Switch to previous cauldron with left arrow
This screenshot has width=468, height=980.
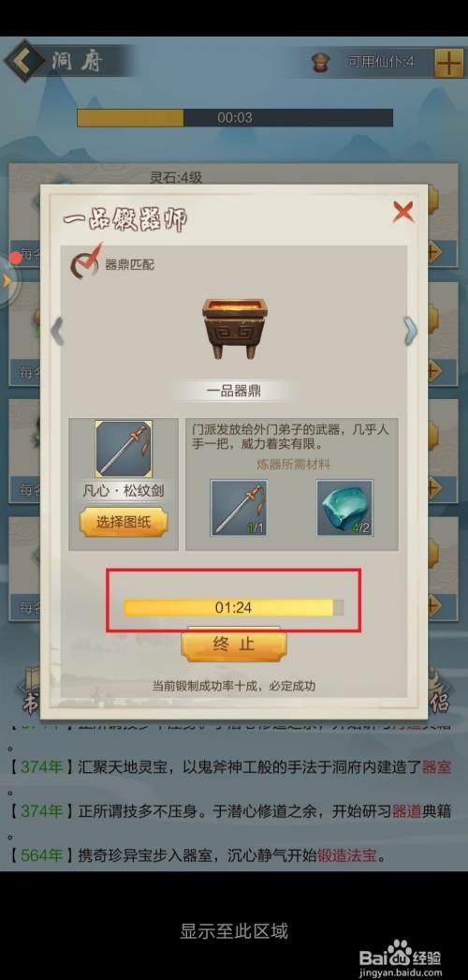(x=57, y=331)
